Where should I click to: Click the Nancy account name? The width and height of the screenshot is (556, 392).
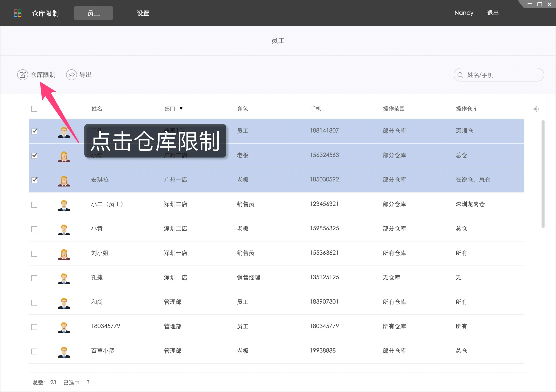(x=464, y=13)
